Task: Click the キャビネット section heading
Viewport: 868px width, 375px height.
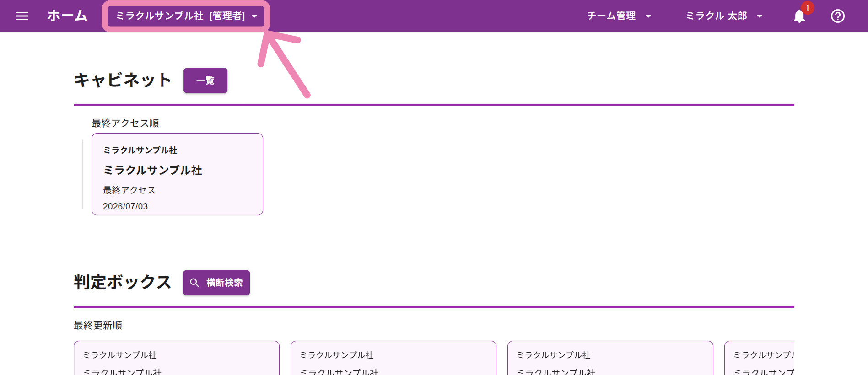Action: [123, 80]
